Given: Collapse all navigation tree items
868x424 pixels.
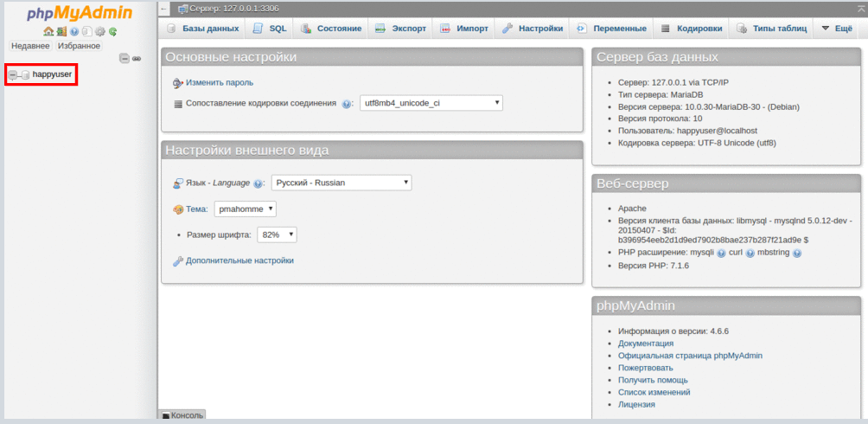Looking at the screenshot, I should coord(124,58).
